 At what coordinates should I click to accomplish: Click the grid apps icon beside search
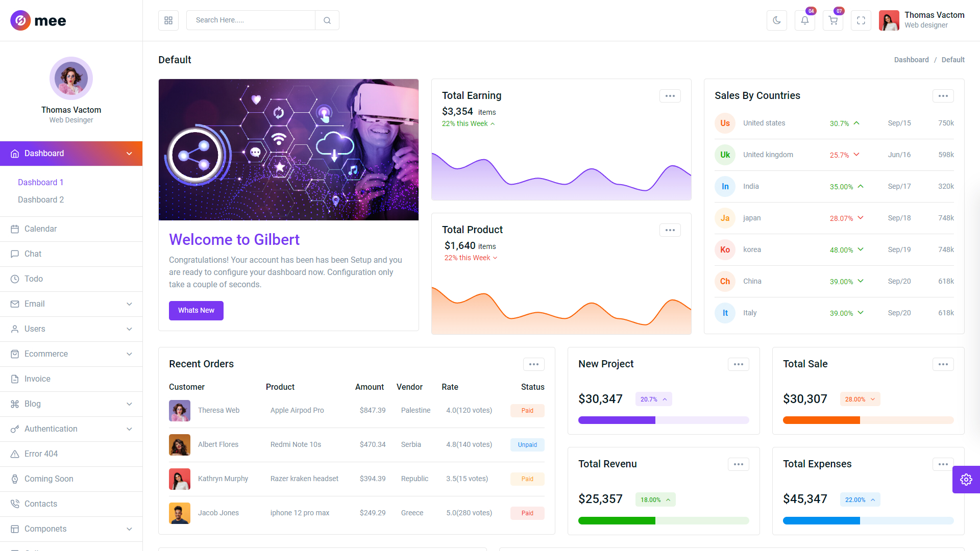pyautogui.click(x=168, y=20)
